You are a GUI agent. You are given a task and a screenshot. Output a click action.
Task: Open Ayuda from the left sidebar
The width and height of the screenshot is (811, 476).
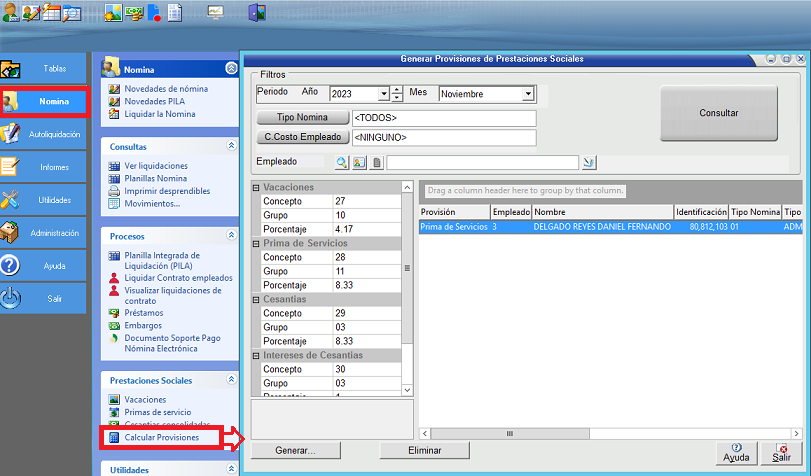(43, 265)
